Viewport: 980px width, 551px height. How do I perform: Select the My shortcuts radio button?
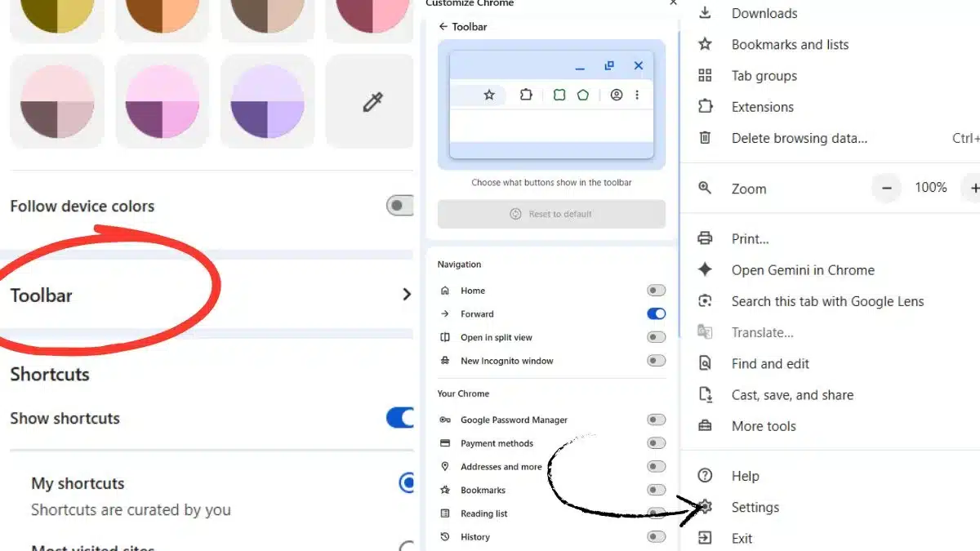point(407,482)
